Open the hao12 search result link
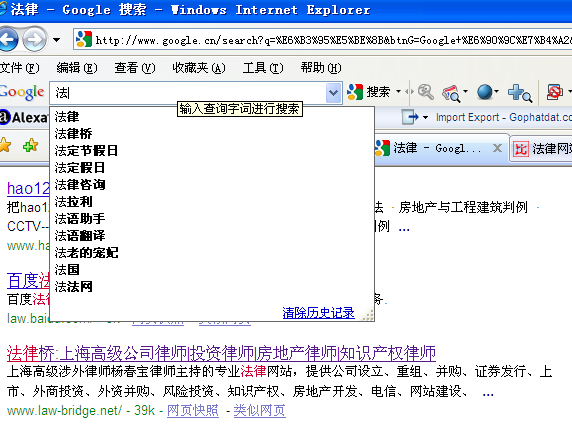This screenshot has width=572, height=429. 28,188
